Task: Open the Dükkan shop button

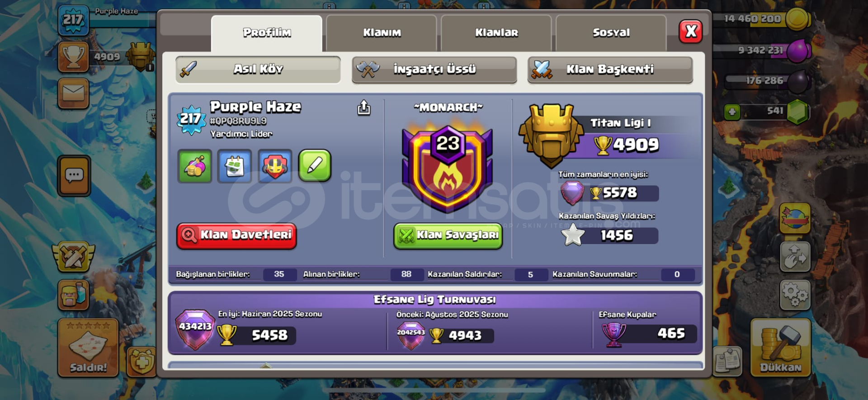Action: pos(781,348)
